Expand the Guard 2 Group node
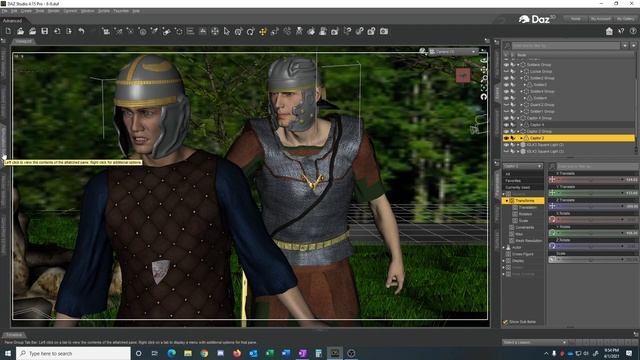This screenshot has width=640, height=360. pos(522,104)
